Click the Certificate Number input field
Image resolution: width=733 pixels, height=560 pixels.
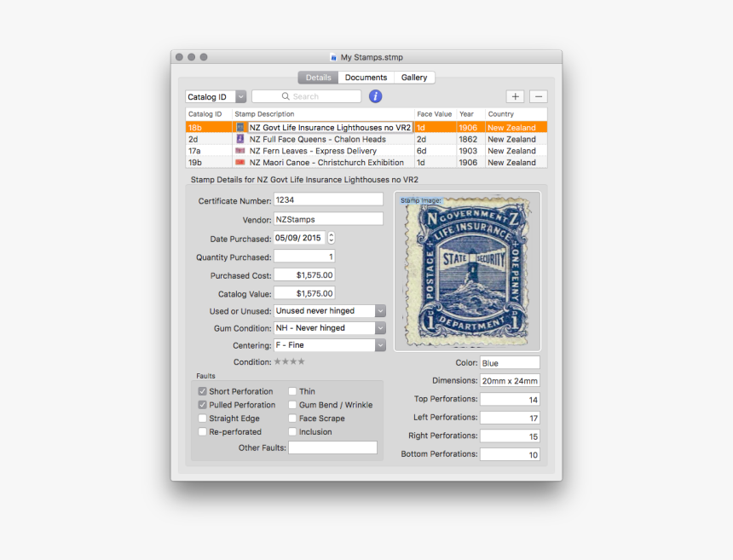(x=328, y=199)
